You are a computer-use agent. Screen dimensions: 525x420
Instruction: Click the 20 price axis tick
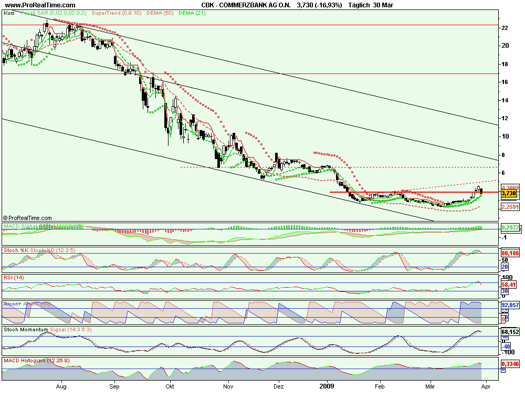point(505,46)
